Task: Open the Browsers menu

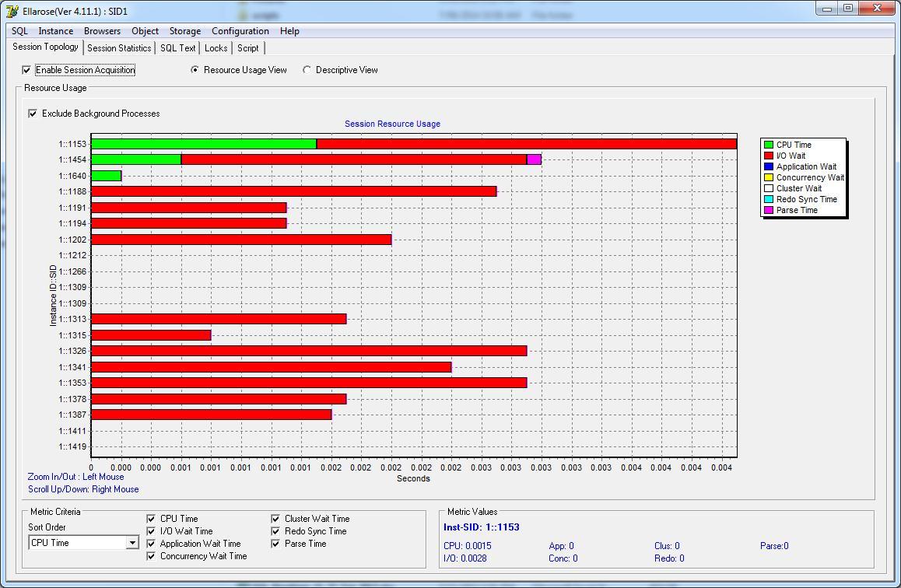Action: 102,31
